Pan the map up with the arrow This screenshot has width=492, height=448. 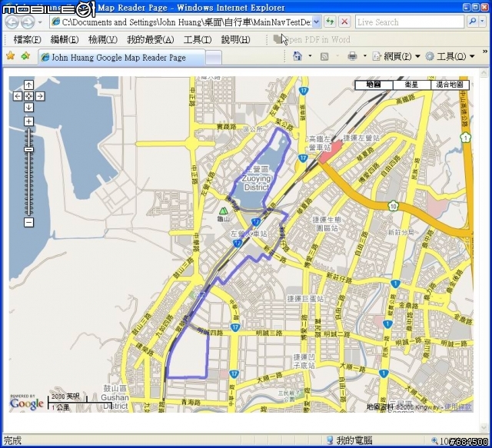pyautogui.click(x=28, y=85)
